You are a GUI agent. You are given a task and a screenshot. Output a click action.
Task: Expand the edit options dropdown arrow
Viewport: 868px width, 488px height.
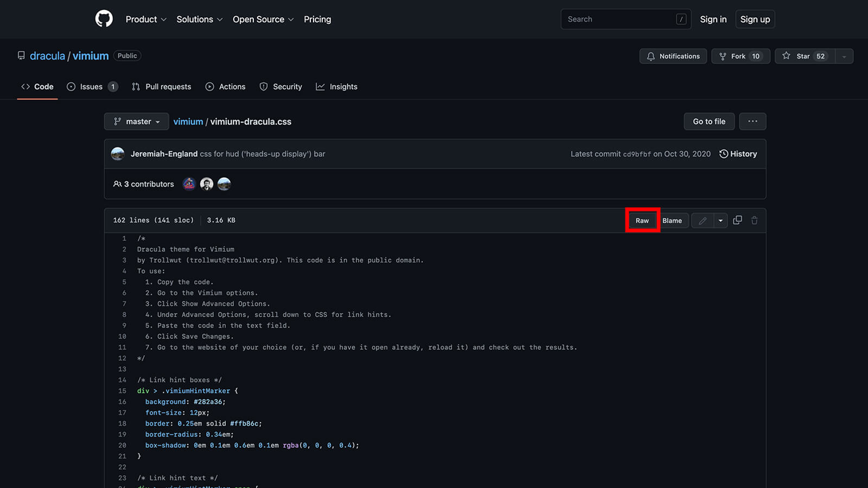click(720, 221)
